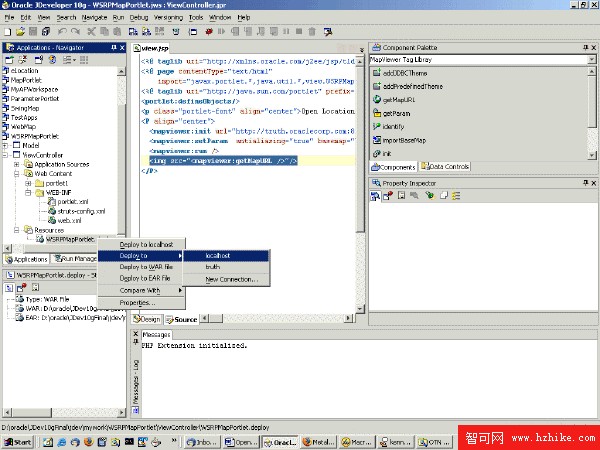Select truth connection in submenu
This screenshot has height=450, width=600.
click(226, 267)
